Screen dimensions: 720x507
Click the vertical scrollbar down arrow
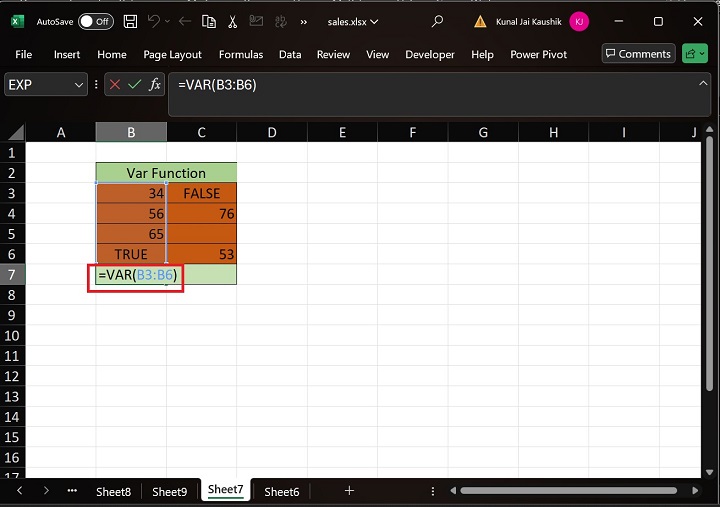point(709,472)
